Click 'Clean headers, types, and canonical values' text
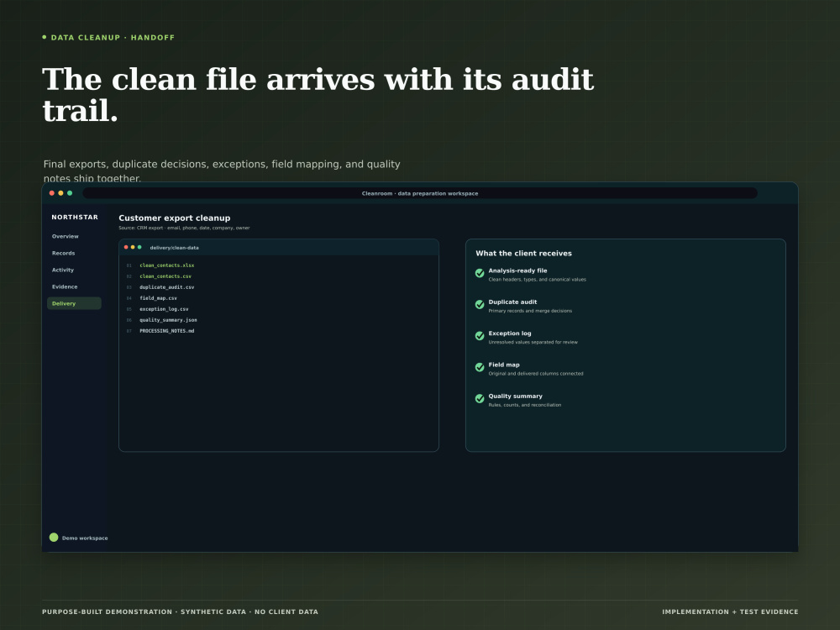 [537, 279]
